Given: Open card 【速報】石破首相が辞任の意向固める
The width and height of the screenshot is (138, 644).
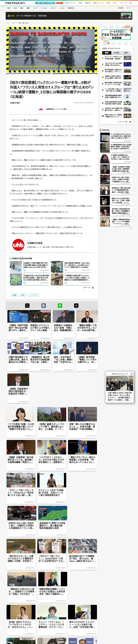Looking at the screenshot, I should (18, 388).
